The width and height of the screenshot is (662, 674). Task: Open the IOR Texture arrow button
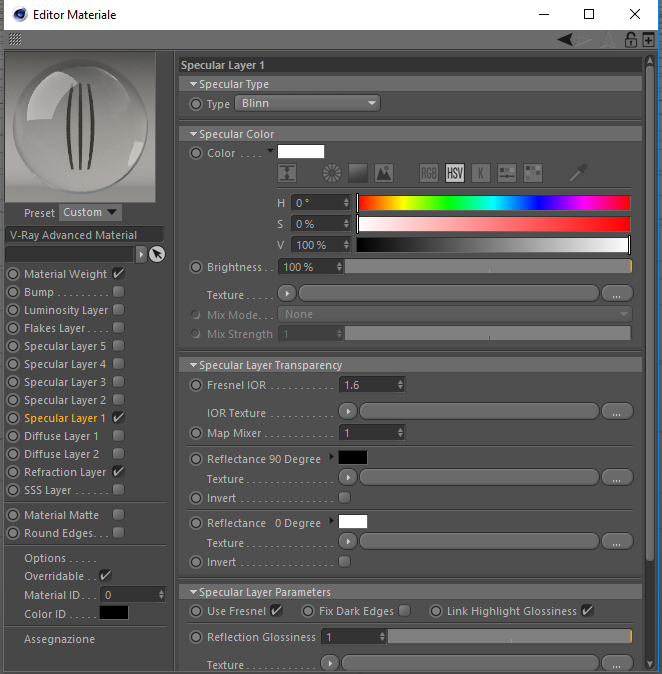(348, 412)
